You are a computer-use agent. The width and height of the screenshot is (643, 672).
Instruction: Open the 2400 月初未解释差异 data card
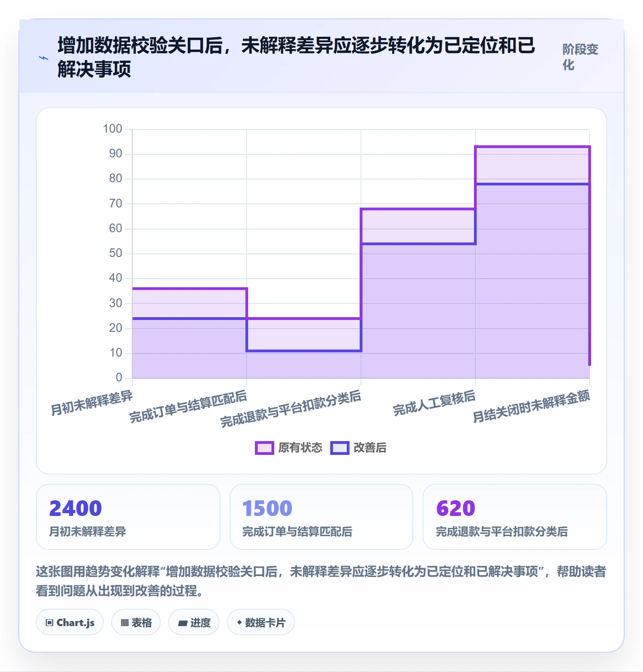[x=128, y=517]
